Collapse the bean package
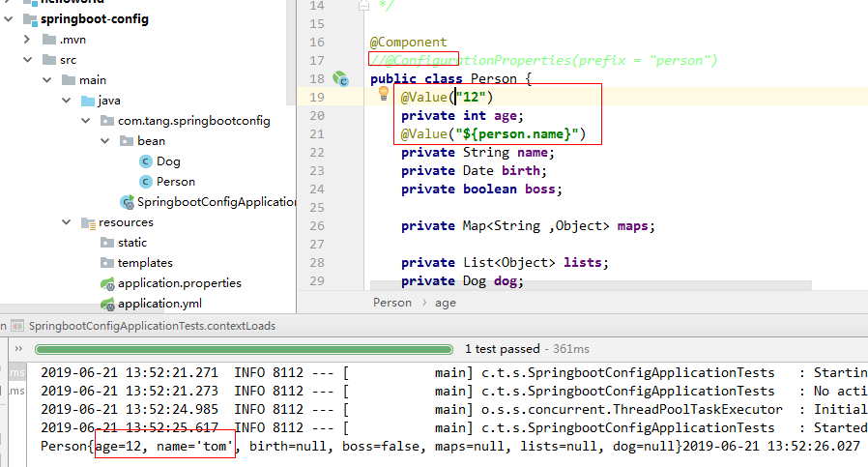This screenshot has width=868, height=467. pyautogui.click(x=105, y=141)
